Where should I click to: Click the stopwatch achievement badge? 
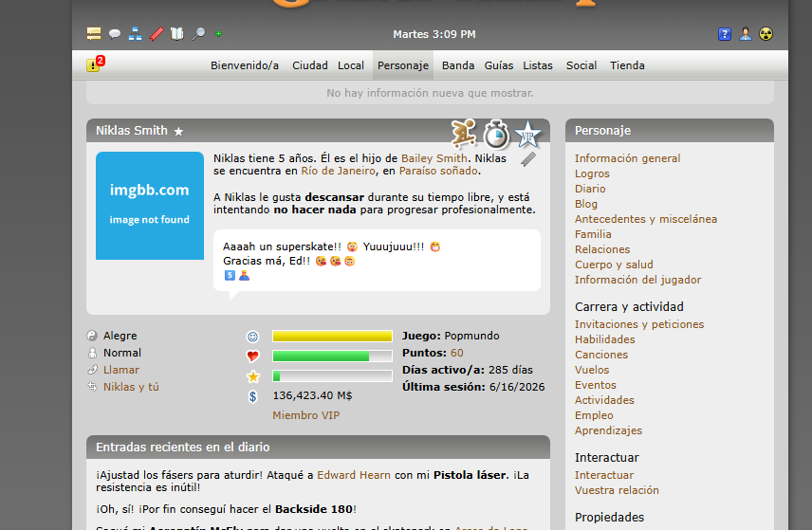point(495,135)
